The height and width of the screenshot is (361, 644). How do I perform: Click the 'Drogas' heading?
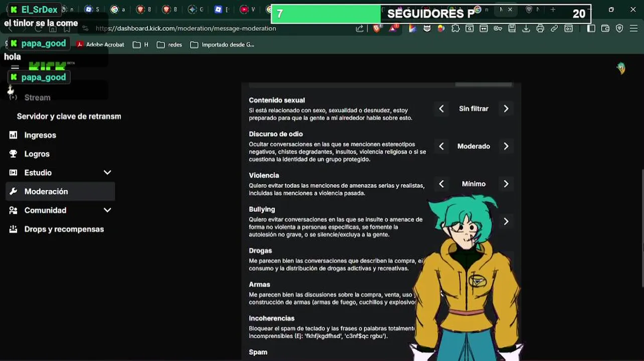(260, 251)
